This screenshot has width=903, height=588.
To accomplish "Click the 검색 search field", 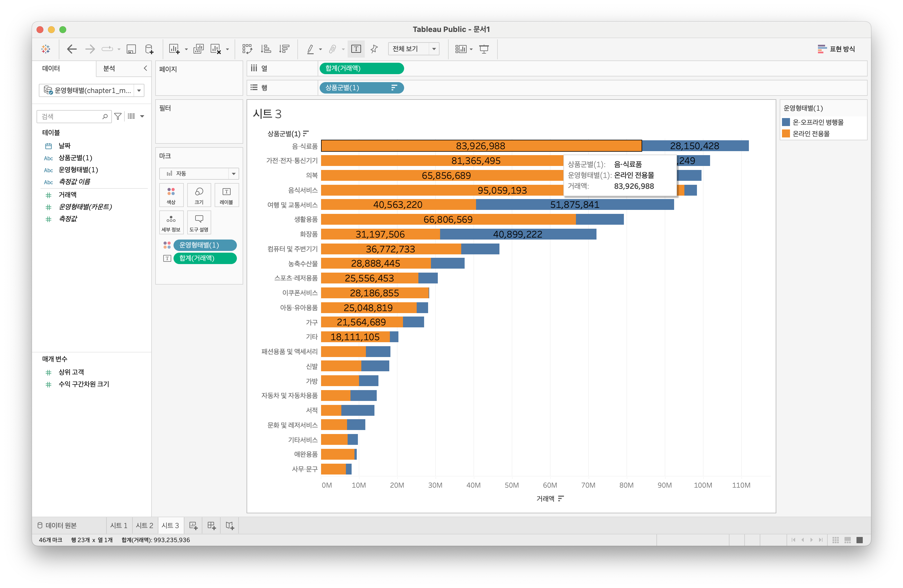I will pyautogui.click(x=70, y=116).
